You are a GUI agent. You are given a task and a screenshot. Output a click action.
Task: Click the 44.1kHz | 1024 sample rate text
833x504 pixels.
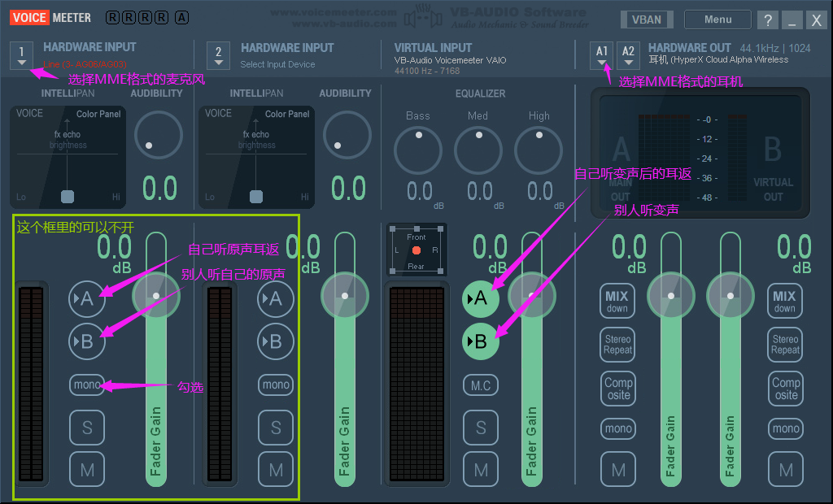coord(775,48)
